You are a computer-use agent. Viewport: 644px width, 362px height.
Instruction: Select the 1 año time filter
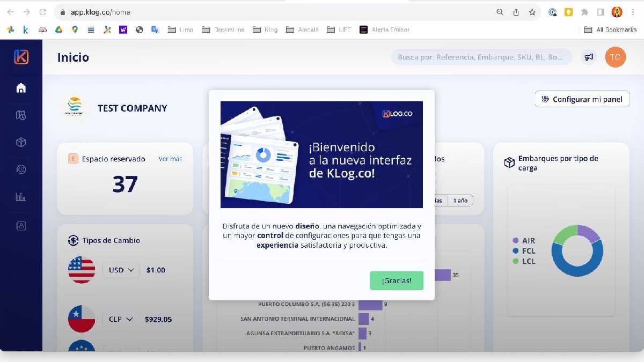pos(460,200)
